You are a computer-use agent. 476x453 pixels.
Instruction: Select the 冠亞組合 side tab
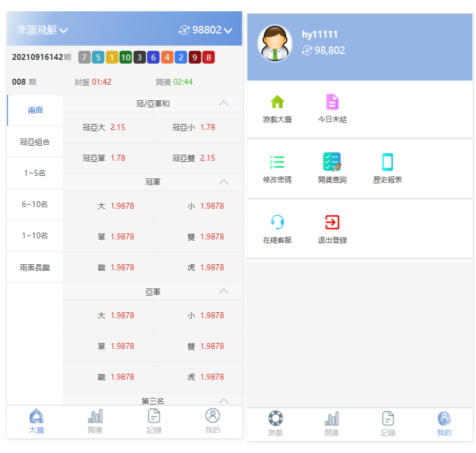pyautogui.click(x=35, y=142)
